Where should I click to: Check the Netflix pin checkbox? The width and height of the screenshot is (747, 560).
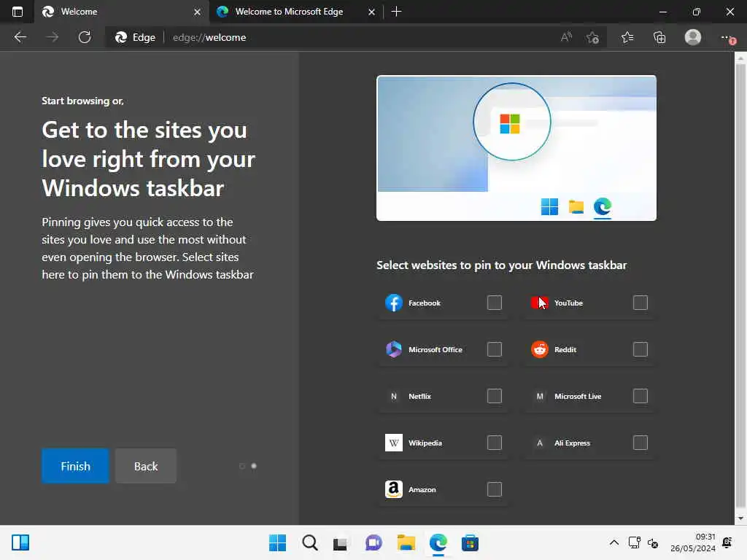point(495,396)
